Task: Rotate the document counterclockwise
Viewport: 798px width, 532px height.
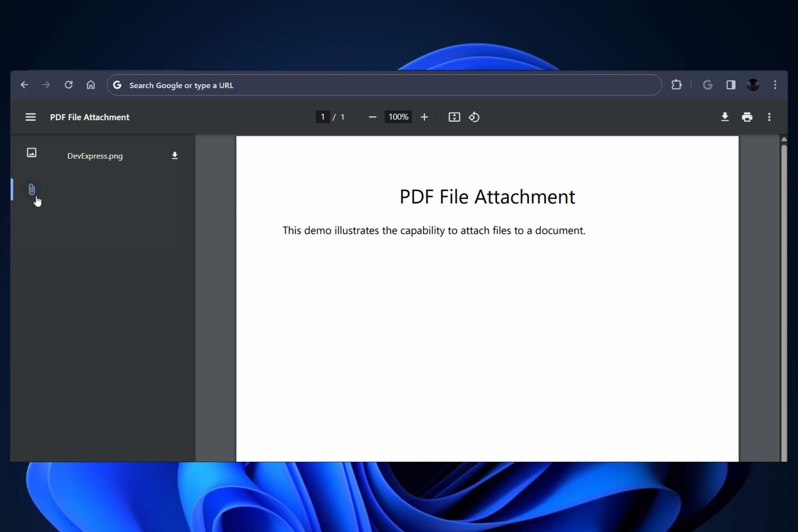Action: (x=474, y=117)
